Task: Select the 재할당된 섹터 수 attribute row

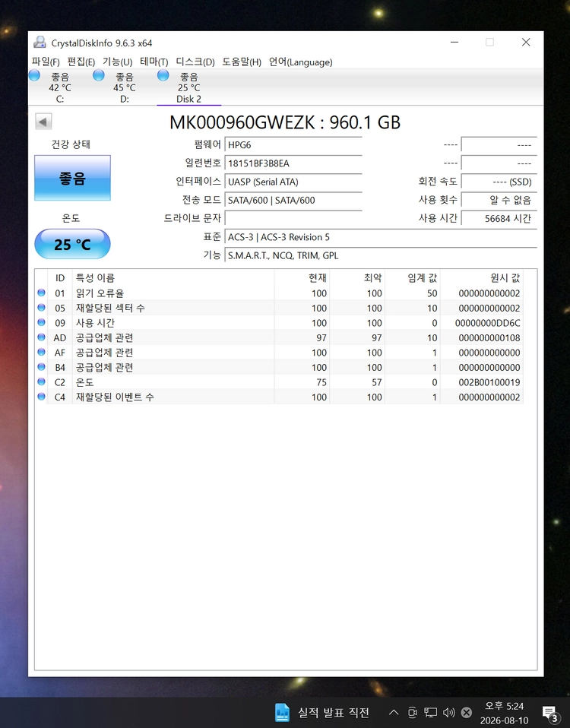Action: click(279, 308)
